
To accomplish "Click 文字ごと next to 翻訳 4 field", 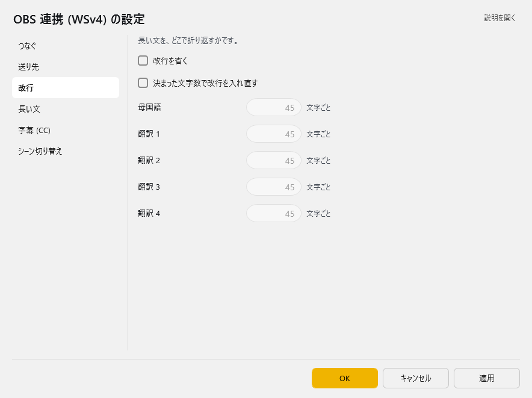I will click(x=318, y=214).
